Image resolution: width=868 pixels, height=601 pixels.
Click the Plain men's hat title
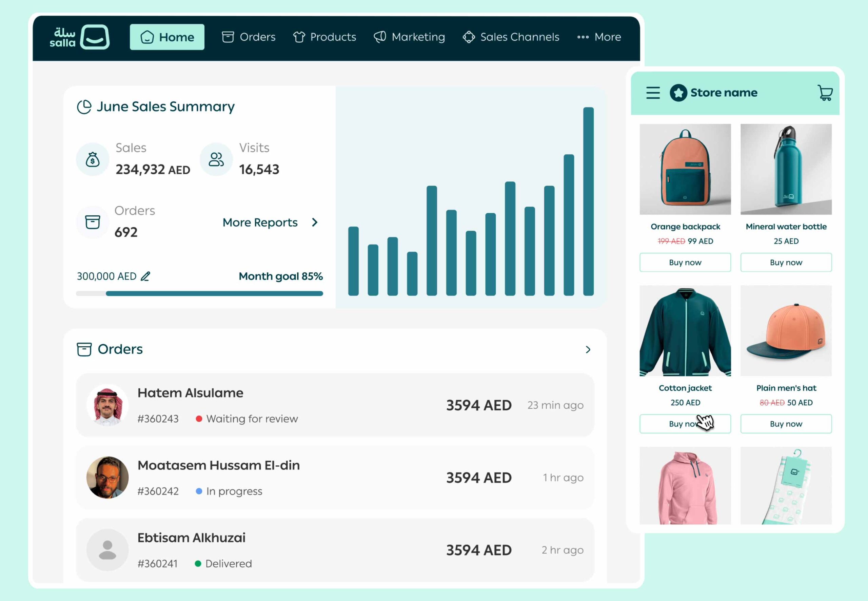pos(786,388)
